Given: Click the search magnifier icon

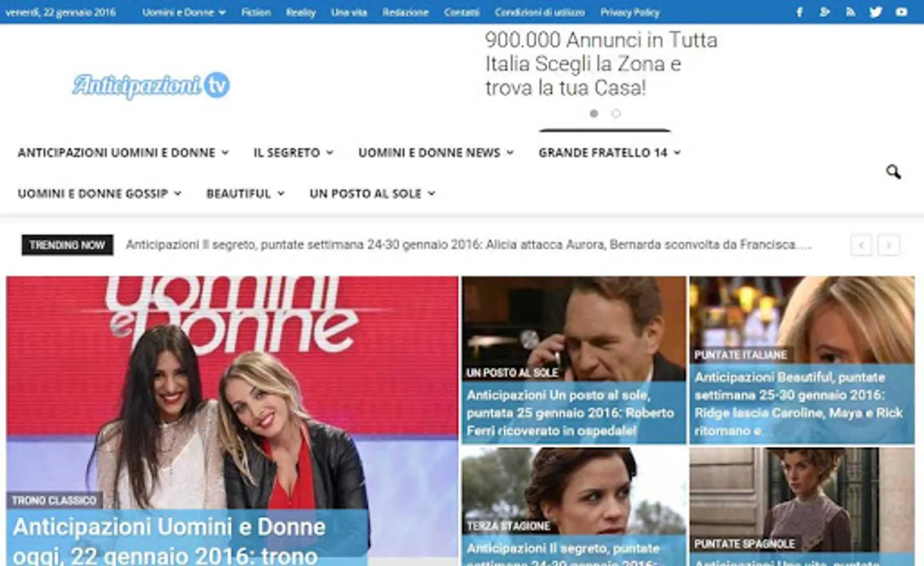Looking at the screenshot, I should [x=893, y=172].
